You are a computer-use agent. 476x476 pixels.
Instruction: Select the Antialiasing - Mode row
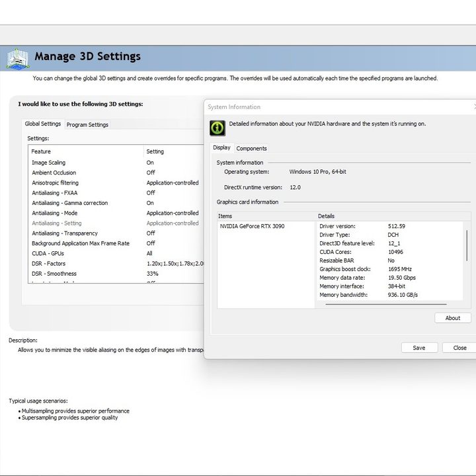(x=116, y=213)
